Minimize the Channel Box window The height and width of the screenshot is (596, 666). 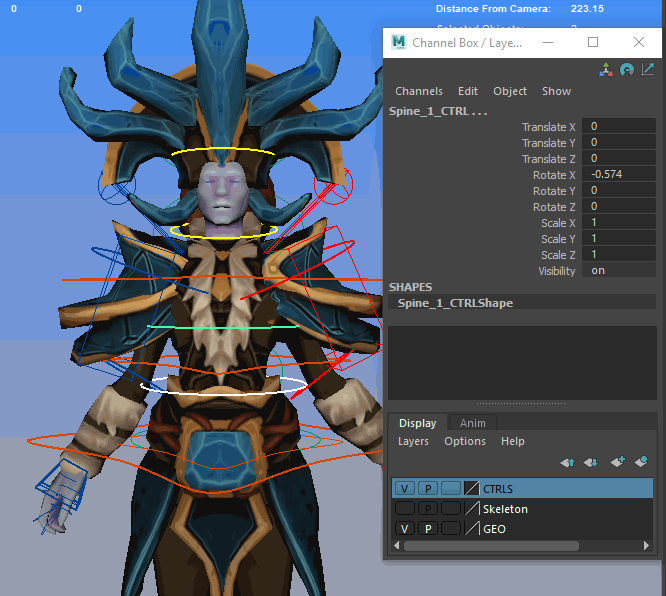point(548,42)
